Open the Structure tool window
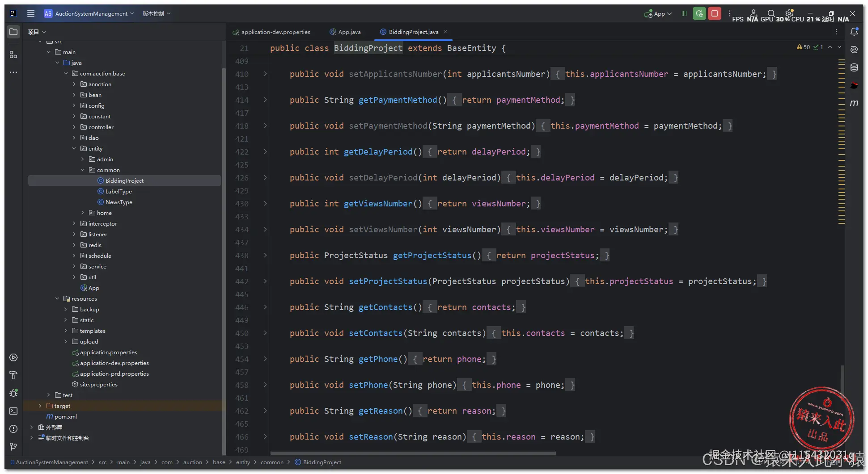Image resolution: width=868 pixels, height=474 pixels. [x=13, y=55]
